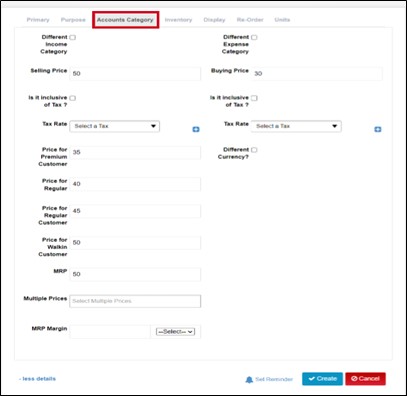Tick the Different Expense Category checkbox
Viewport: 407px width, 396px height.
(254, 37)
